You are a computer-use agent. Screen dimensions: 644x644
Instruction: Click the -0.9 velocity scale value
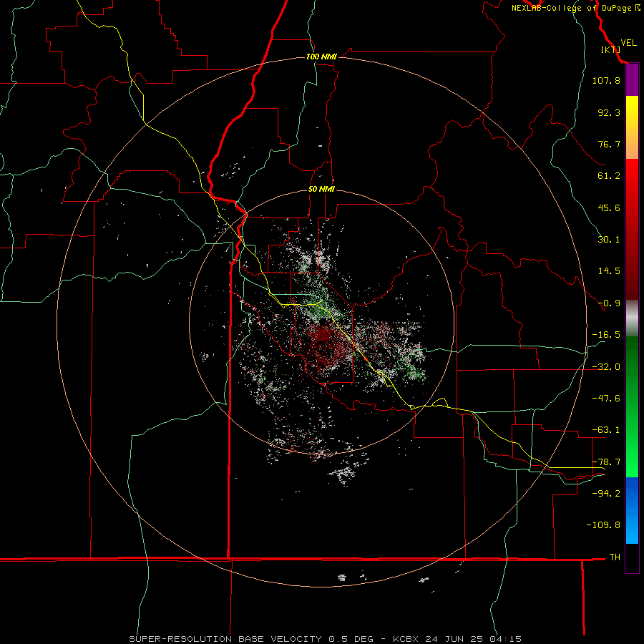[609, 303]
